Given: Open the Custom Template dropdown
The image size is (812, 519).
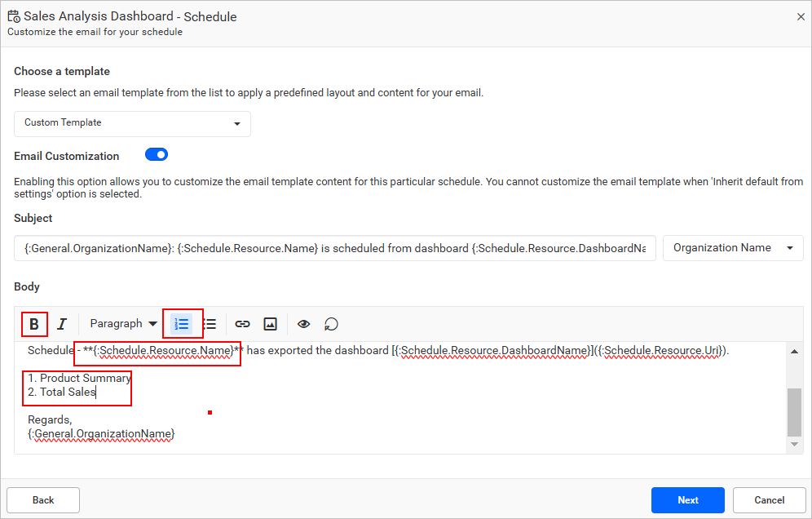Looking at the screenshot, I should [x=132, y=123].
